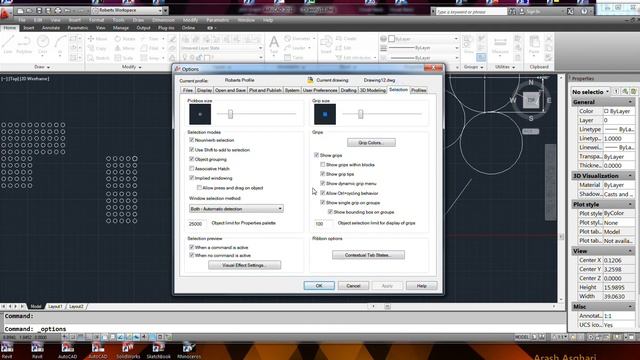Toggle When a command is active checkbox
This screenshot has width=640, height=360.
coord(191,247)
